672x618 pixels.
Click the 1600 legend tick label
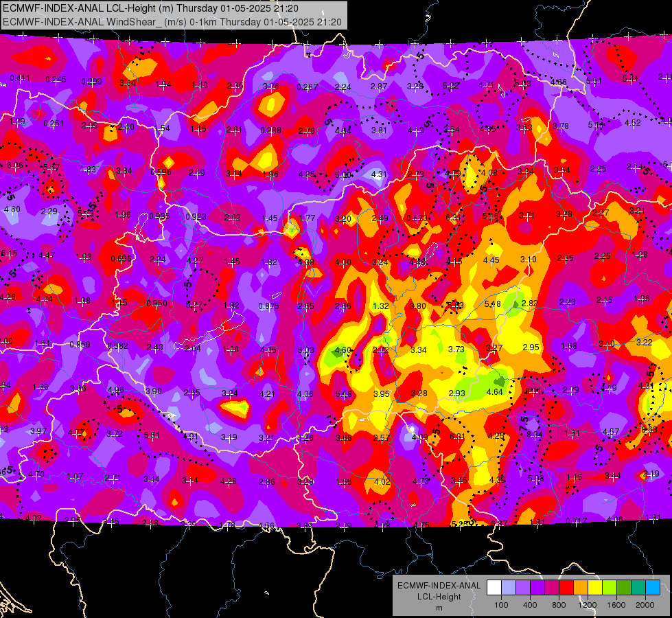616,605
